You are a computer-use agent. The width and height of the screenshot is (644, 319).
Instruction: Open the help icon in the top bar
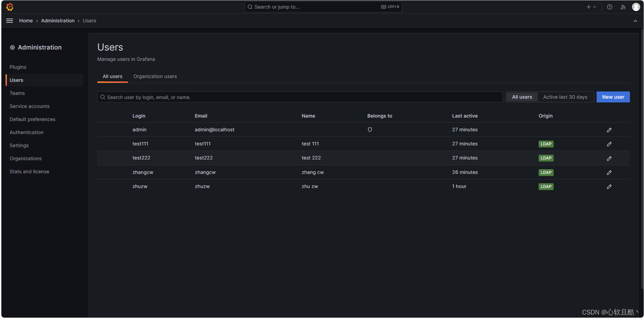(609, 7)
